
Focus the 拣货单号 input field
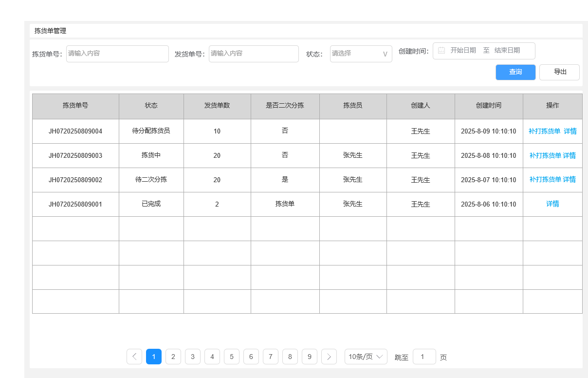(x=117, y=54)
